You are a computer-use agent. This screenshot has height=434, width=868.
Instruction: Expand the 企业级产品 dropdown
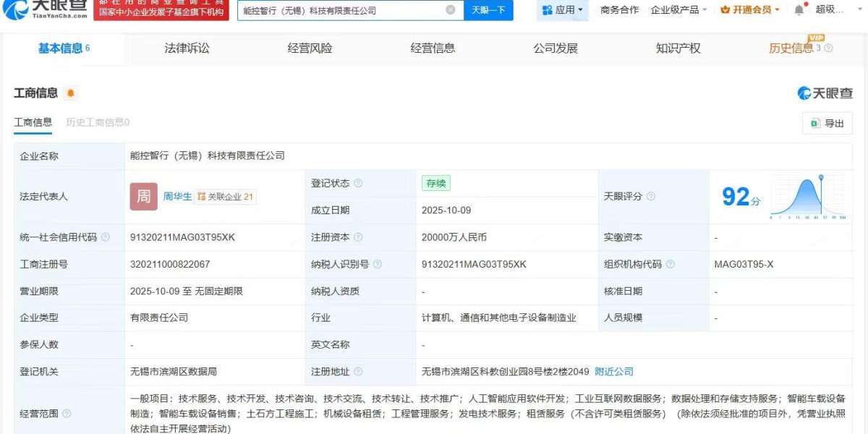click(x=678, y=10)
